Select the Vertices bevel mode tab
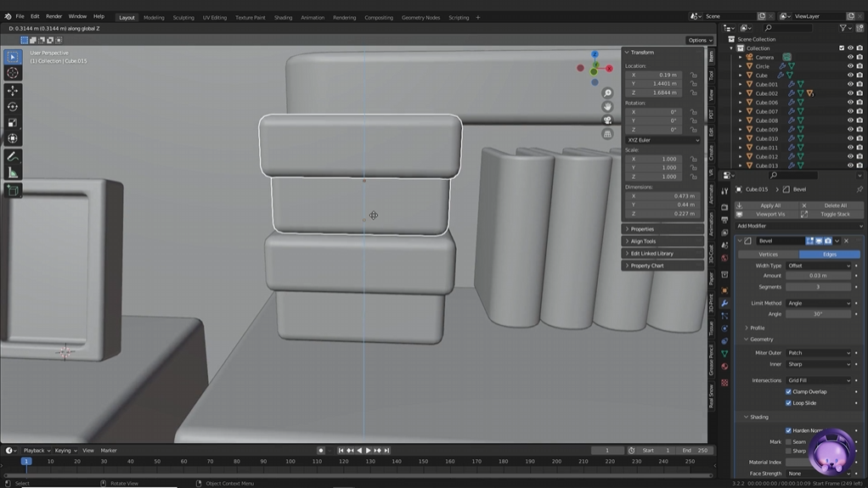This screenshot has height=488, width=868. pyautogui.click(x=768, y=255)
